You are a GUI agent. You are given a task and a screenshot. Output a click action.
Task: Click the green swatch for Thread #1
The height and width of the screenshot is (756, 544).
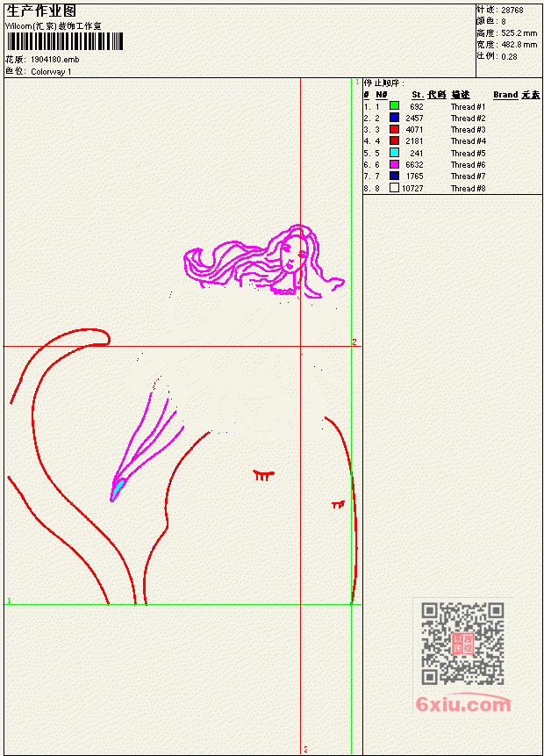pos(394,105)
